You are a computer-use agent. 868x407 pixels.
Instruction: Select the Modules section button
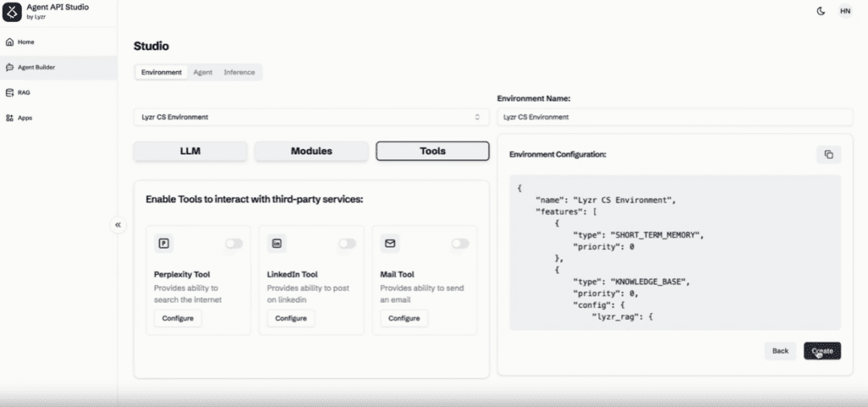pos(311,151)
